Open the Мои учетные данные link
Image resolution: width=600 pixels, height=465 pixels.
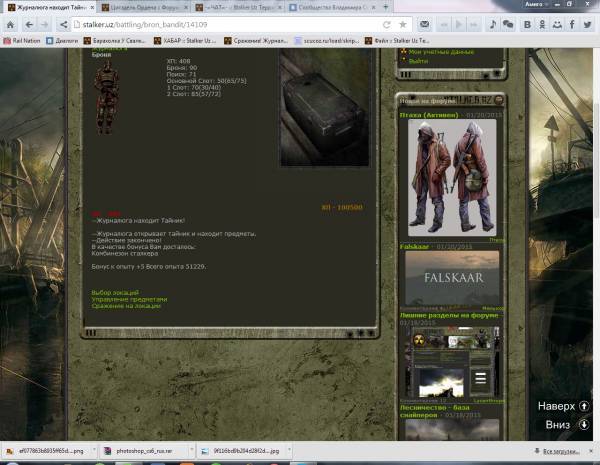441,52
